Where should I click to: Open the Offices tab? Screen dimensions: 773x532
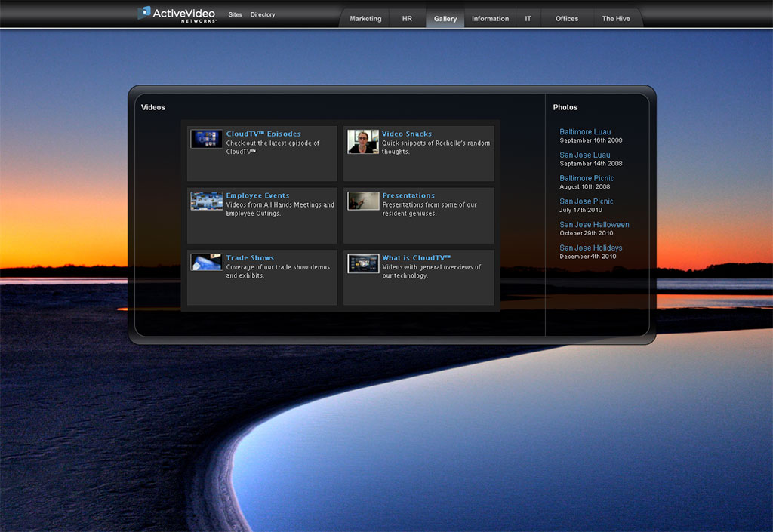pos(567,19)
